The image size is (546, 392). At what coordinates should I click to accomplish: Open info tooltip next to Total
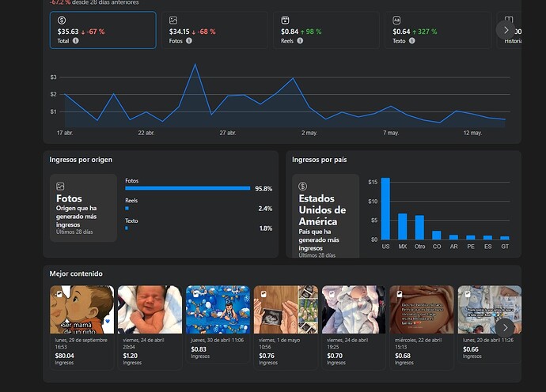(75, 40)
